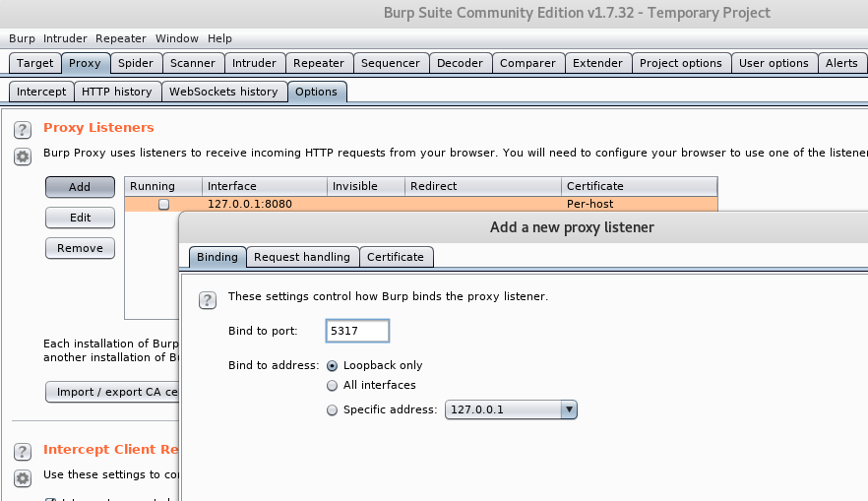Switch to the Repeater tab
Viewport: 868px width, 501px height.
tap(319, 63)
